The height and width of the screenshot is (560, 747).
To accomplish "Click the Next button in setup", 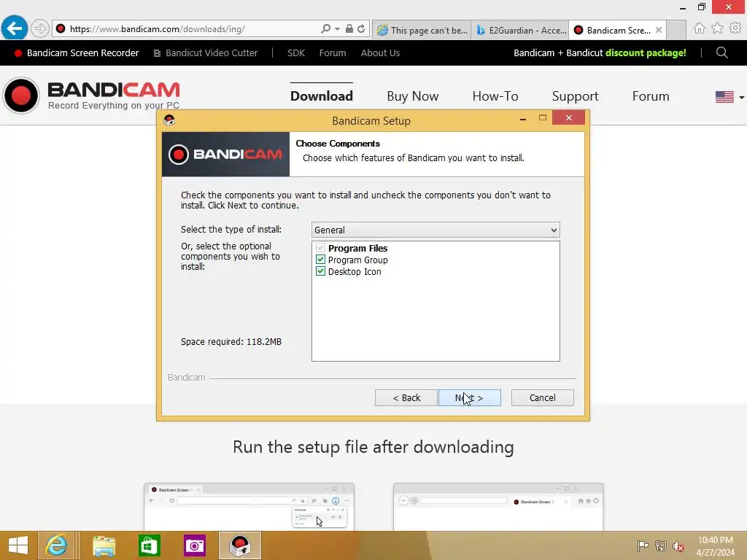I will pos(469,397).
